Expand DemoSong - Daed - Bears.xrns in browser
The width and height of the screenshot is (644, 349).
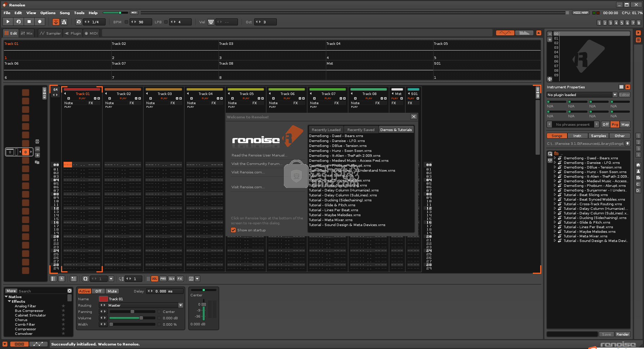(555, 158)
